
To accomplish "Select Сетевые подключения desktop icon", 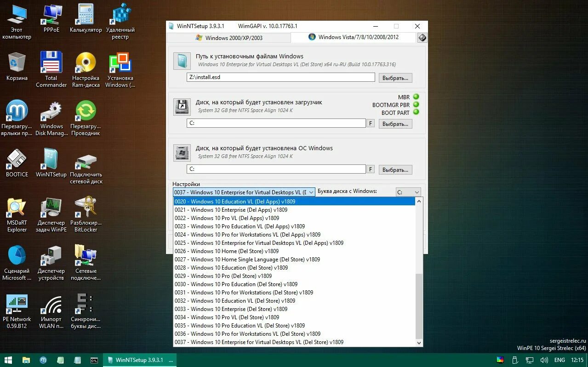I will coord(86,263).
